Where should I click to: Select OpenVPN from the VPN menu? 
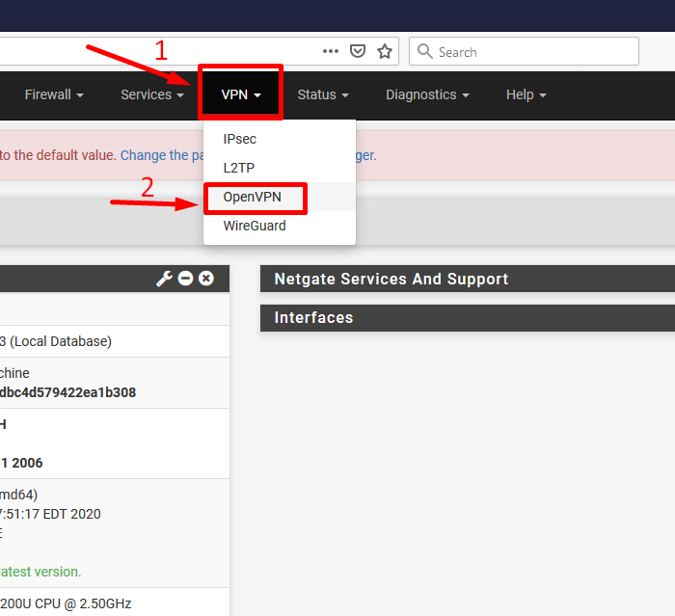(x=280, y=197)
